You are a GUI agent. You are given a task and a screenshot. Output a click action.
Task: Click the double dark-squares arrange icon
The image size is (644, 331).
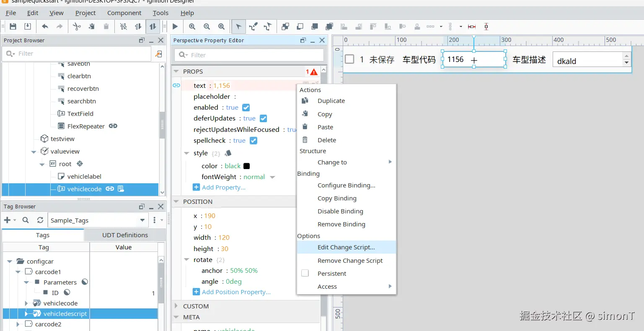(x=329, y=26)
